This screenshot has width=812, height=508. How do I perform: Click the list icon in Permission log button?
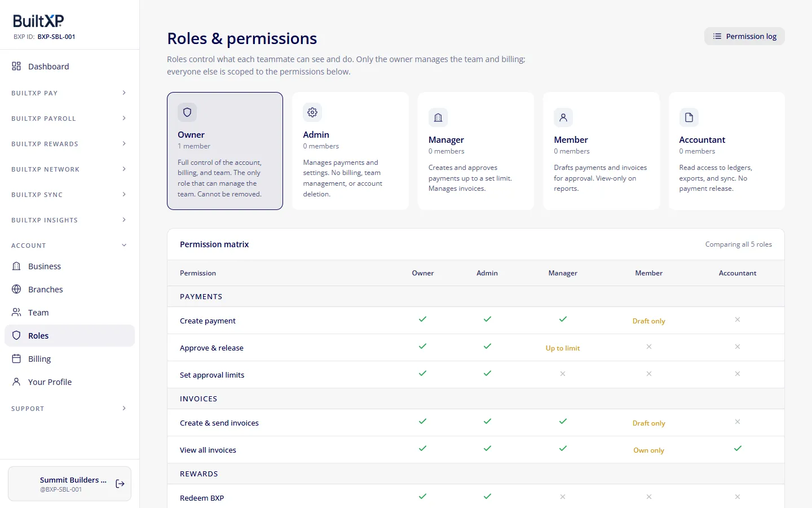click(717, 36)
